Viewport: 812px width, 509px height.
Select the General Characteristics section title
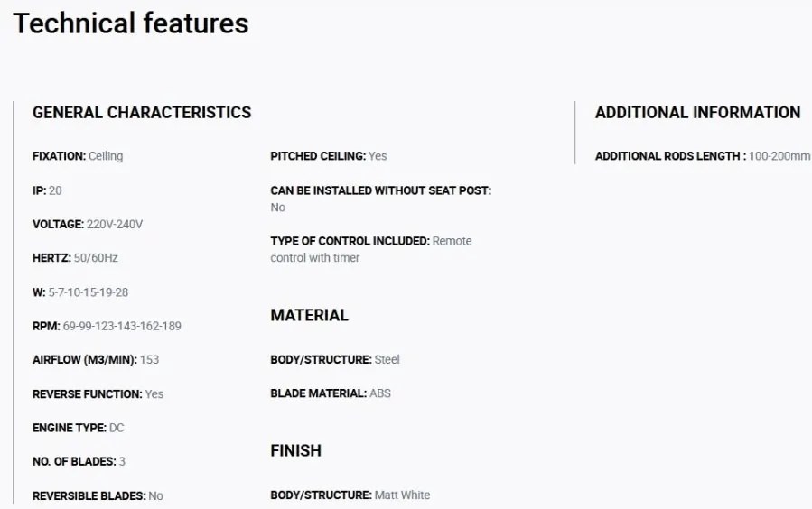[x=142, y=112]
